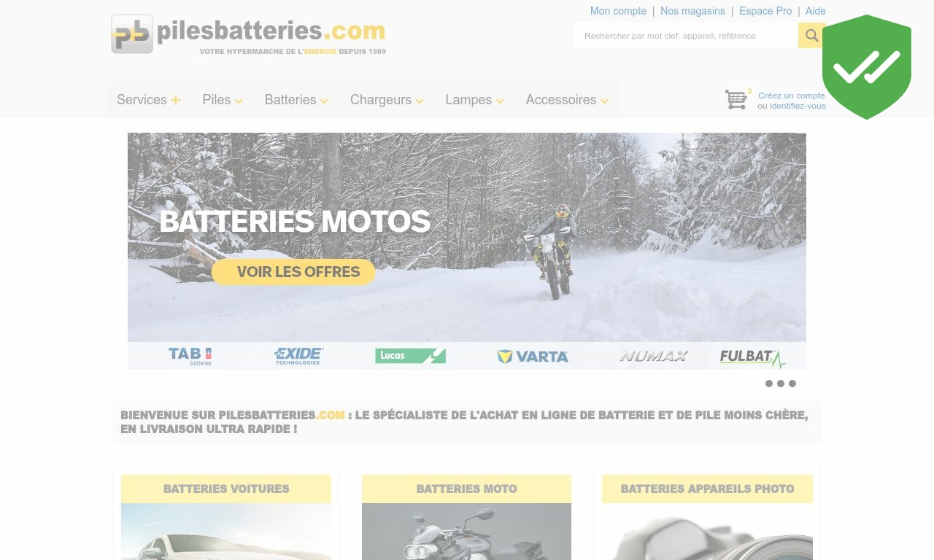This screenshot has height=560, width=934.
Task: Select the Numax brand logo
Action: [653, 356]
